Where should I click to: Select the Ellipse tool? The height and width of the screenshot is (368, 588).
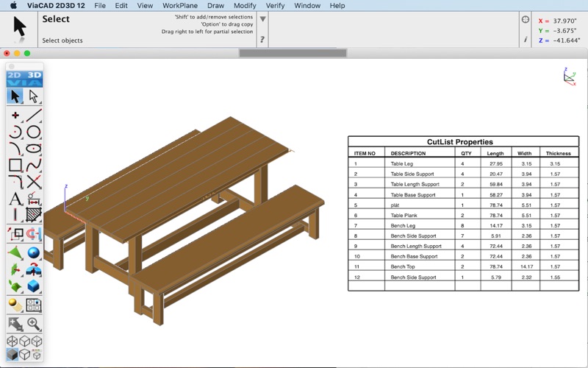tap(34, 149)
